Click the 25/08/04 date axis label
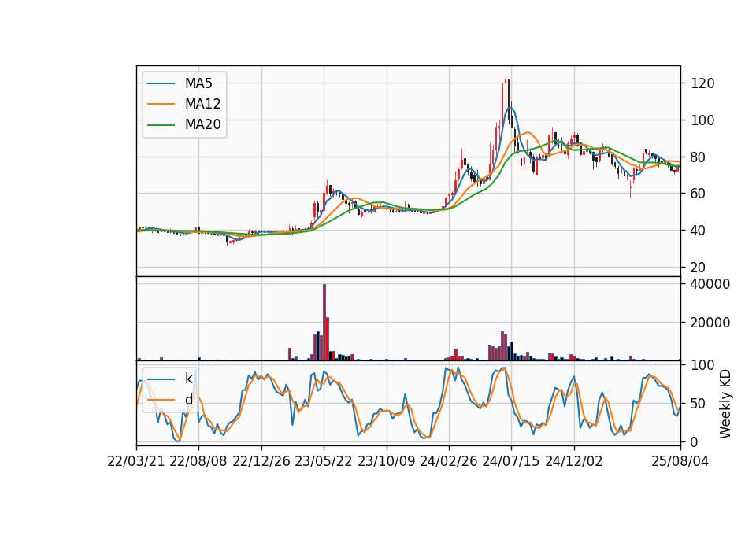756x543 pixels. [680, 461]
